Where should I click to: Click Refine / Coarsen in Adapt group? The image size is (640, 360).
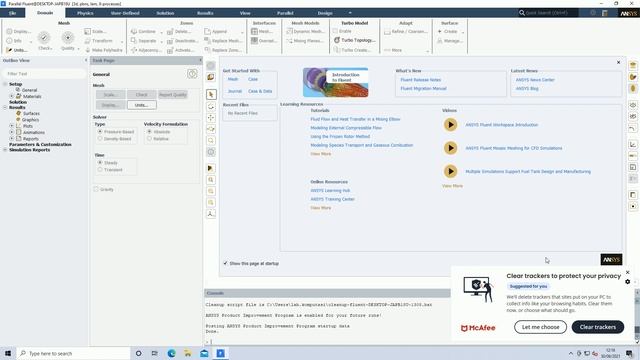[x=406, y=31]
